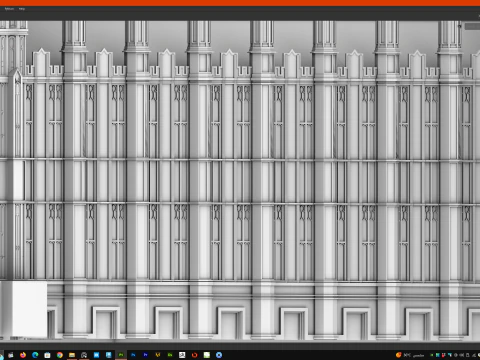
Task: Open the Microsoft Store taskbar icon
Action: pyautogui.click(x=47, y=355)
